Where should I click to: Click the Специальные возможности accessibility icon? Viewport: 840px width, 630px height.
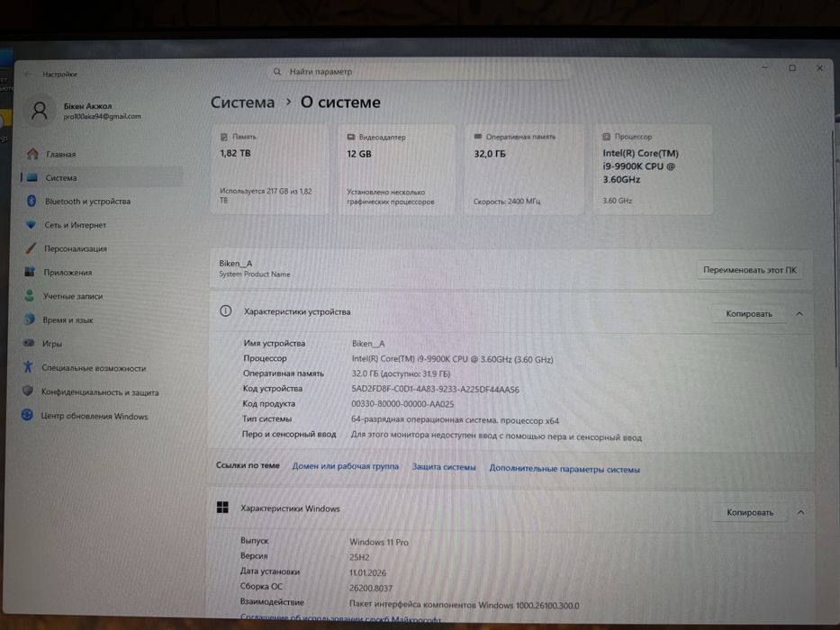coord(28,367)
